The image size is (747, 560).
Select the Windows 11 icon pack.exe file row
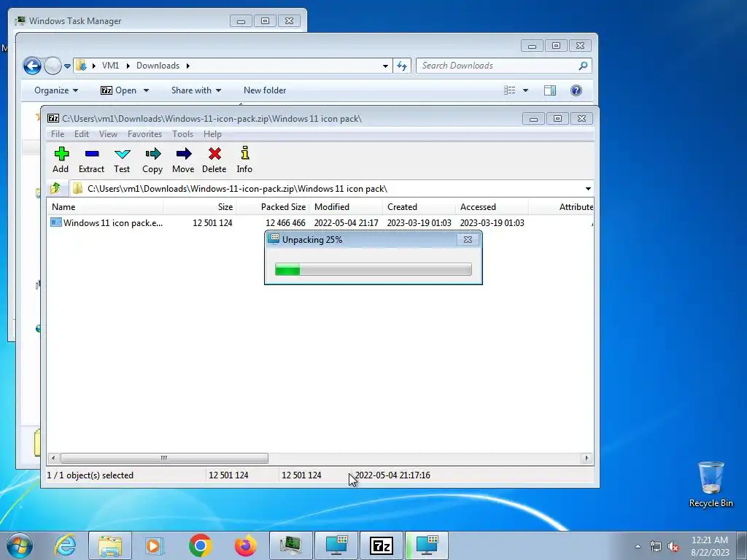[x=320, y=223]
